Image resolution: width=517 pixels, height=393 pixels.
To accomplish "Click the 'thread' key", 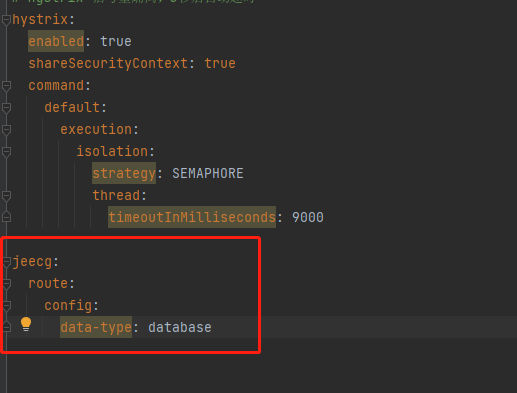I will pos(116,195).
